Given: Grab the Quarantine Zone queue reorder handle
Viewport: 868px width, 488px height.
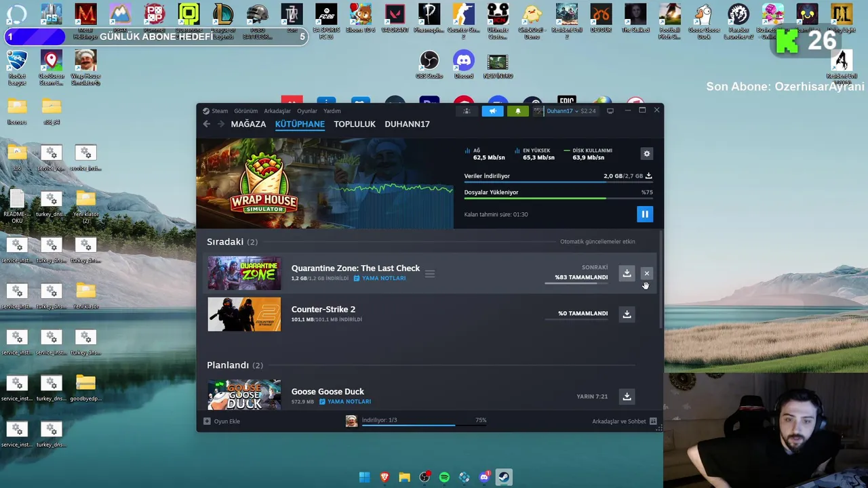Looking at the screenshot, I should [430, 274].
